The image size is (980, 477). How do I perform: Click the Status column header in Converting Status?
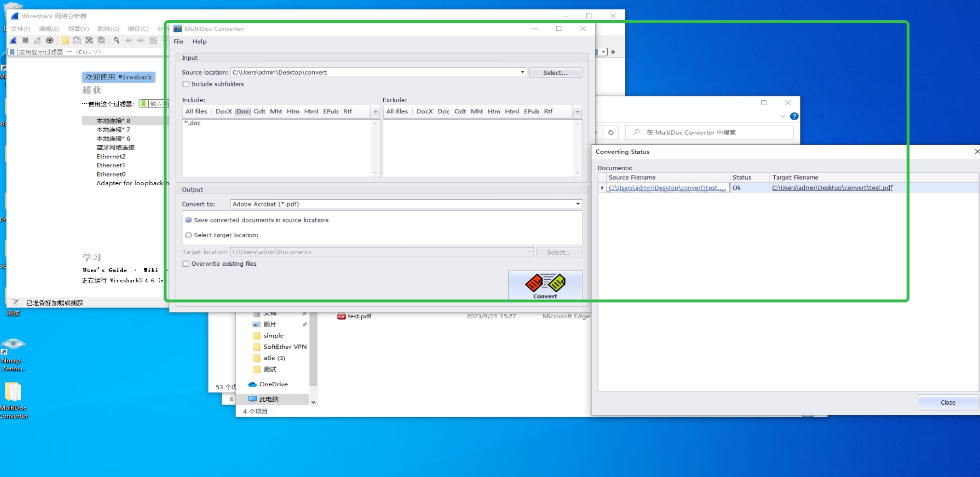[x=749, y=177]
